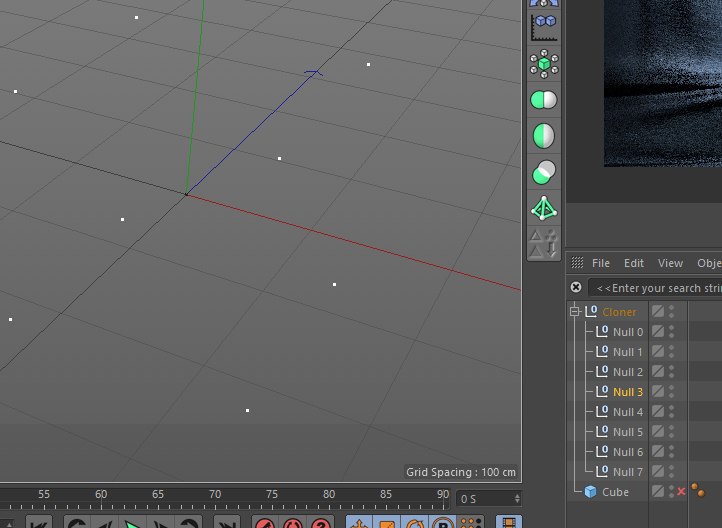Toggle Parameter keyframing P icon
This screenshot has width=722, height=528.
tap(443, 524)
